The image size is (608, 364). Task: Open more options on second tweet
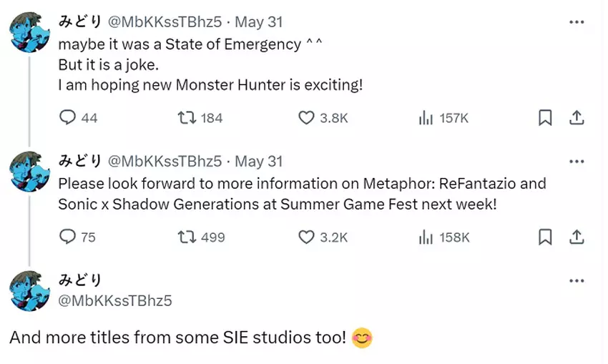click(x=577, y=161)
